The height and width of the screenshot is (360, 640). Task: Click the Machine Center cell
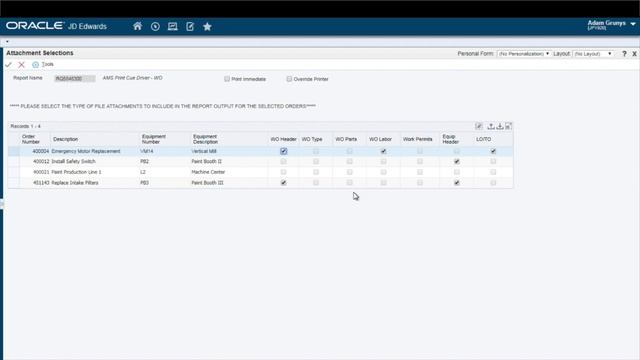pyautogui.click(x=208, y=172)
